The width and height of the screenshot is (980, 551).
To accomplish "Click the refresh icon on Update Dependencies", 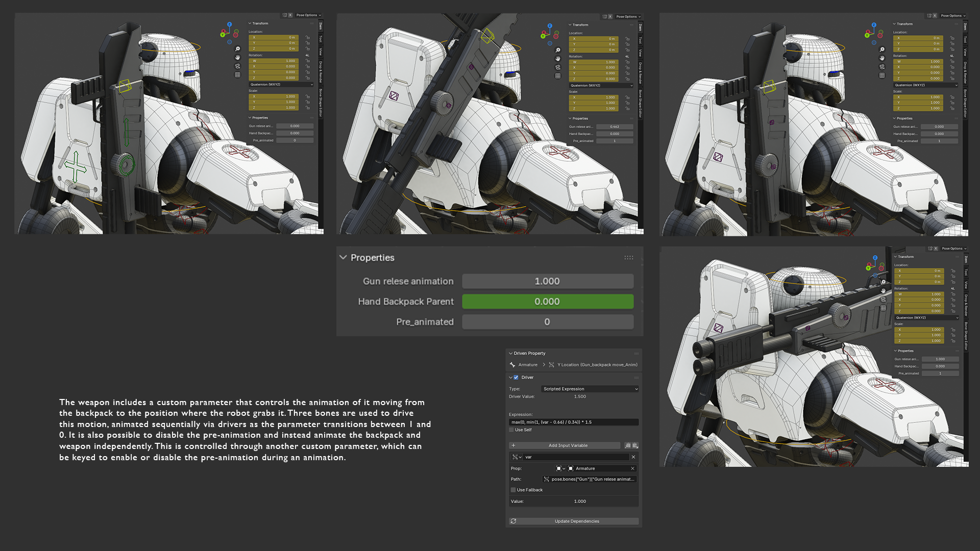I will point(513,521).
